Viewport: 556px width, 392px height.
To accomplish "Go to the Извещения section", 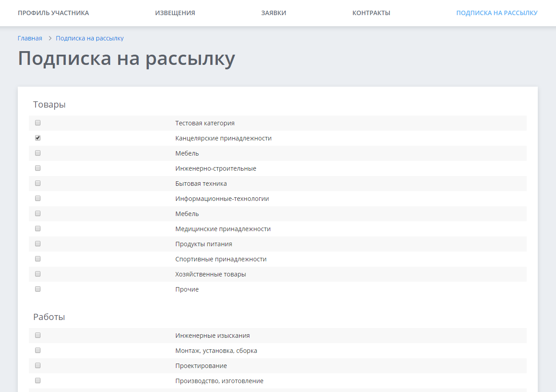I will click(x=175, y=13).
